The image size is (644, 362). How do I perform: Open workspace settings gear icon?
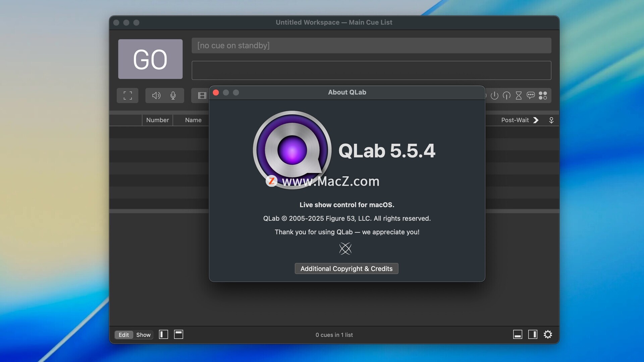click(548, 334)
